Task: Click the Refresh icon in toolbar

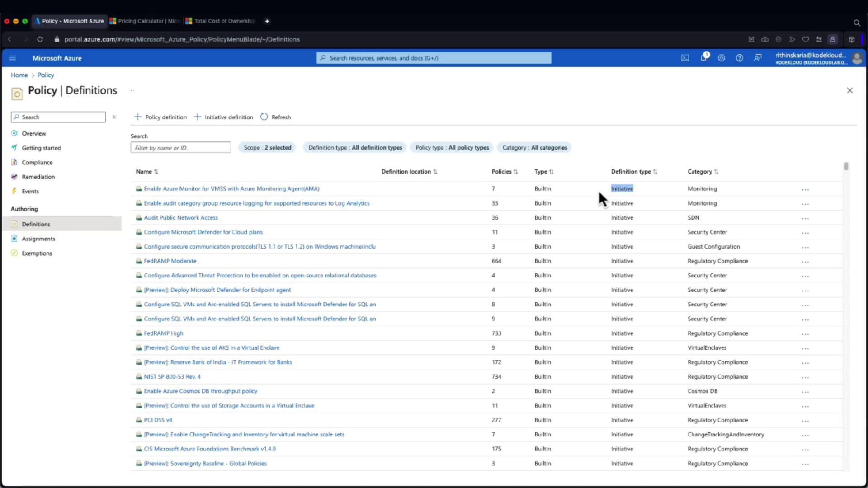Action: tap(264, 117)
